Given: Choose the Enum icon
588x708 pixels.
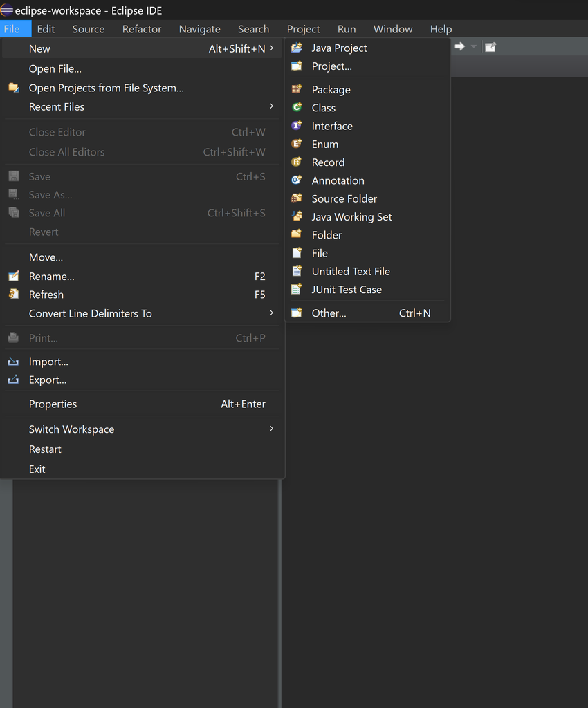Looking at the screenshot, I should pyautogui.click(x=297, y=144).
